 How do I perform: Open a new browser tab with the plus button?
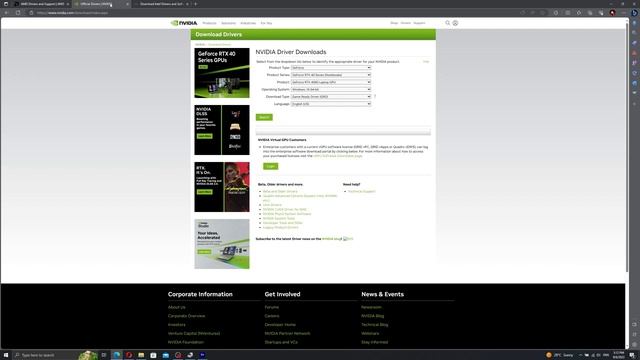[196, 4]
